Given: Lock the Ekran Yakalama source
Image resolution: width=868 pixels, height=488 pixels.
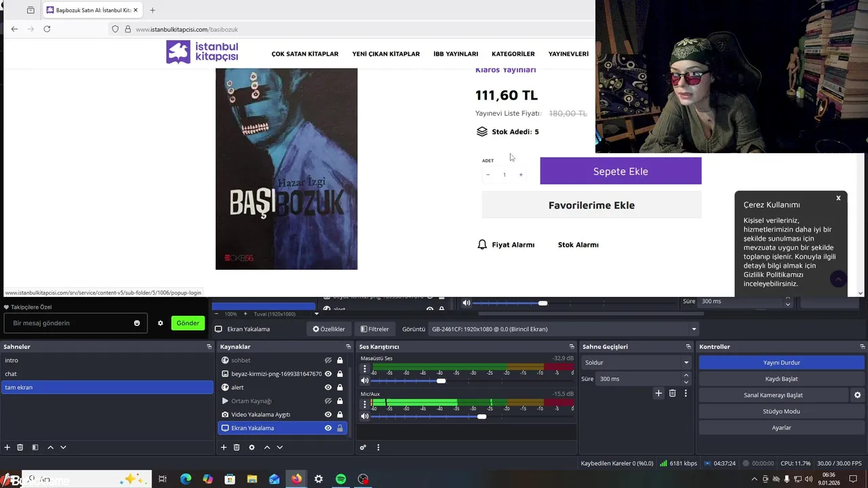Looking at the screenshot, I should tap(340, 428).
